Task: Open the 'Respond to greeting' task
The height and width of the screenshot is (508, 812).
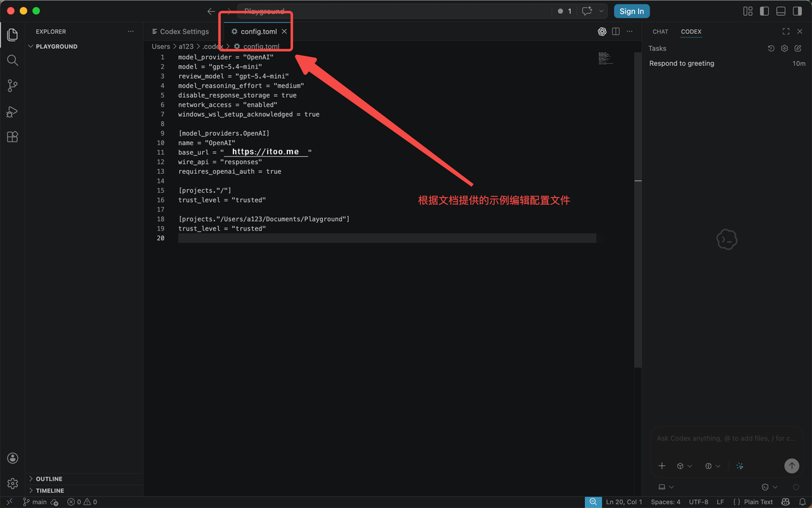Action: pyautogui.click(x=727, y=63)
